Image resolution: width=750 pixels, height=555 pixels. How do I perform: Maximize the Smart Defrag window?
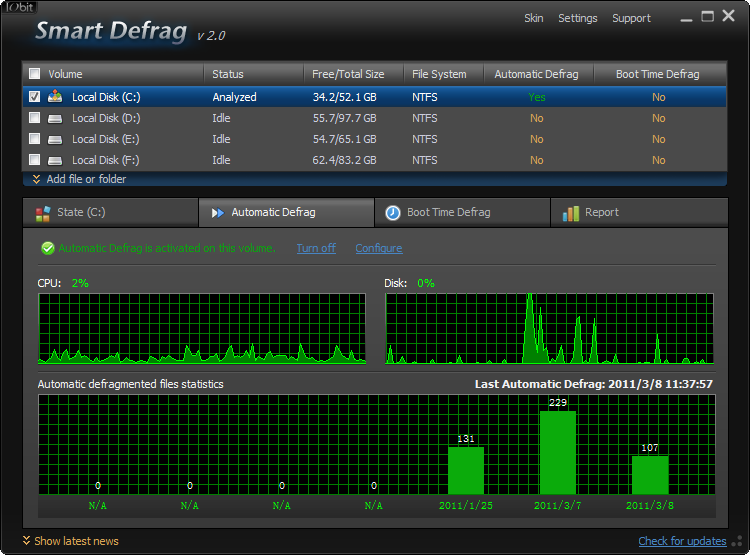(707, 16)
